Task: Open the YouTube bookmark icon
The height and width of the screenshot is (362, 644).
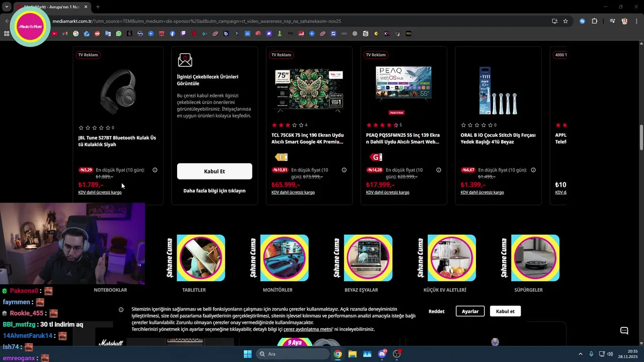Action: pyautogui.click(x=54, y=34)
